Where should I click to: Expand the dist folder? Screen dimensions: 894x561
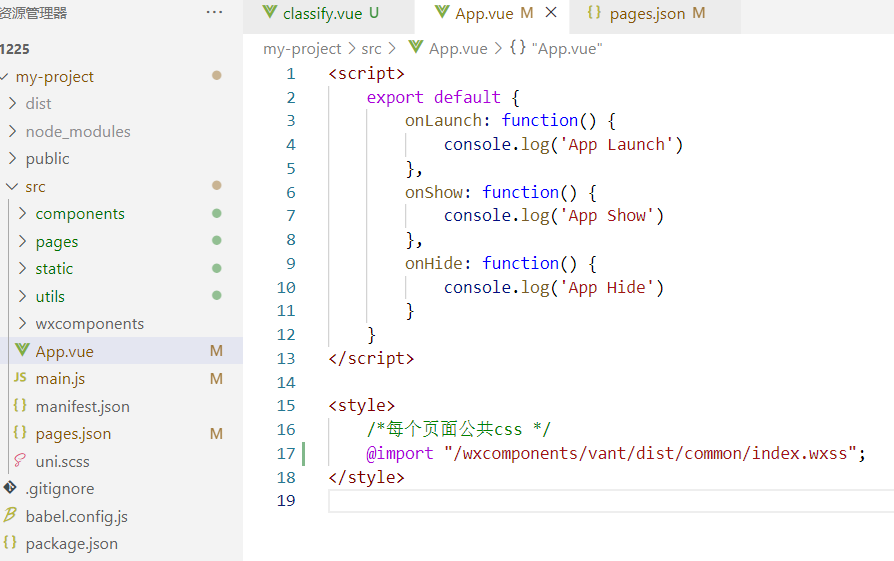tap(13, 103)
